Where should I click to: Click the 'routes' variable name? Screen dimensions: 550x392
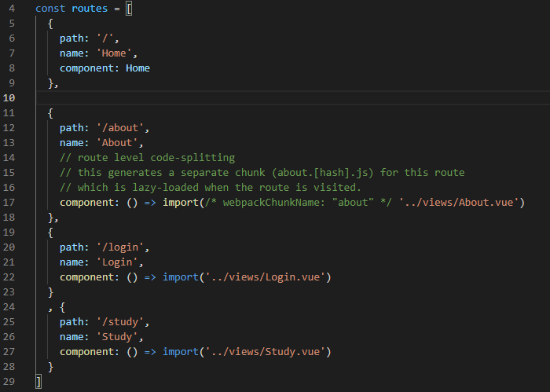pos(90,9)
